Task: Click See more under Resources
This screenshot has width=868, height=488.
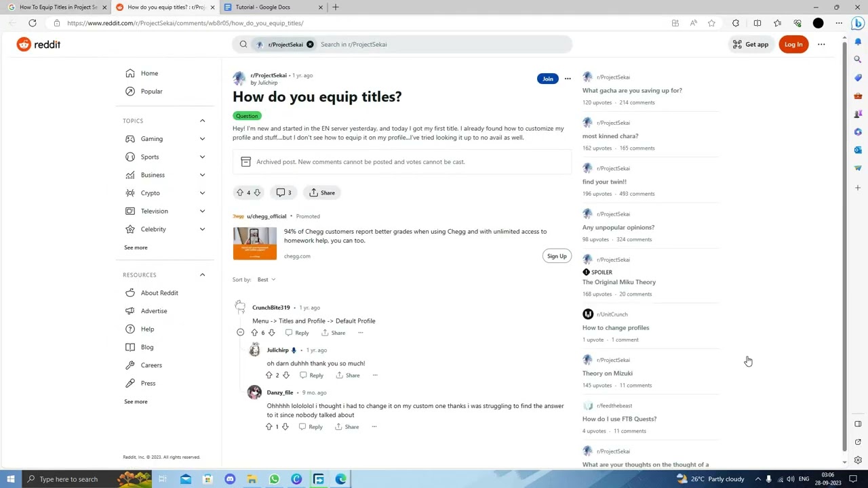Action: pyautogui.click(x=136, y=401)
